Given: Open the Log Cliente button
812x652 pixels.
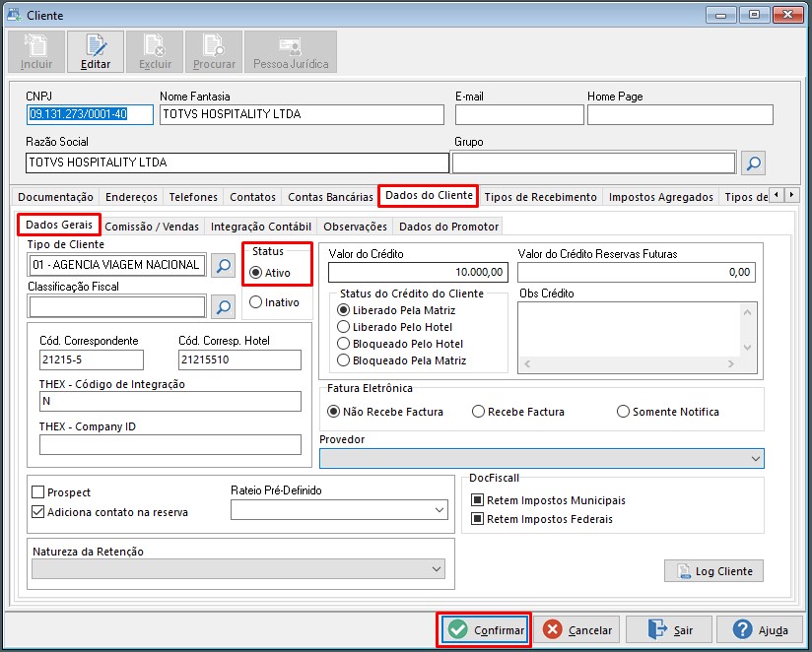Looking at the screenshot, I should coord(713,571).
